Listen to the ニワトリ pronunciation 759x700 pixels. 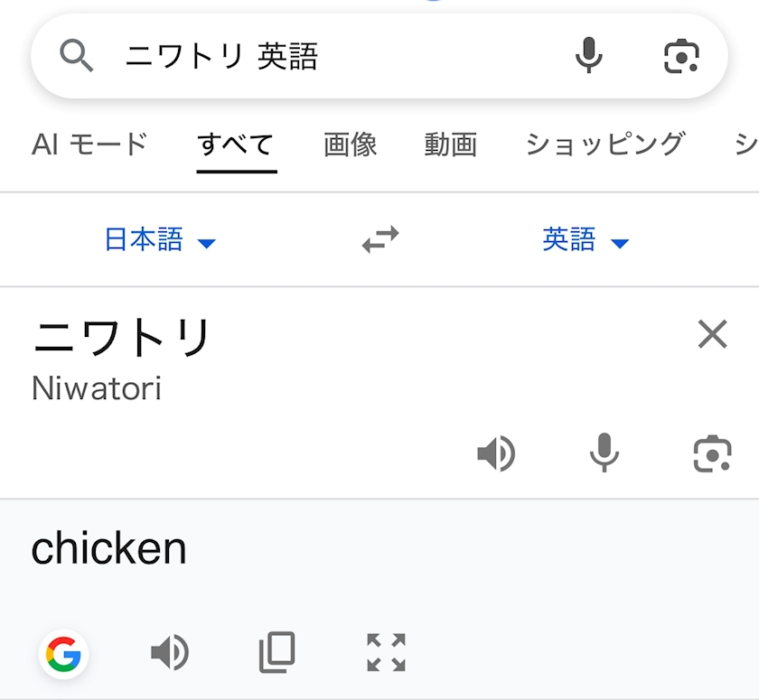pos(496,453)
